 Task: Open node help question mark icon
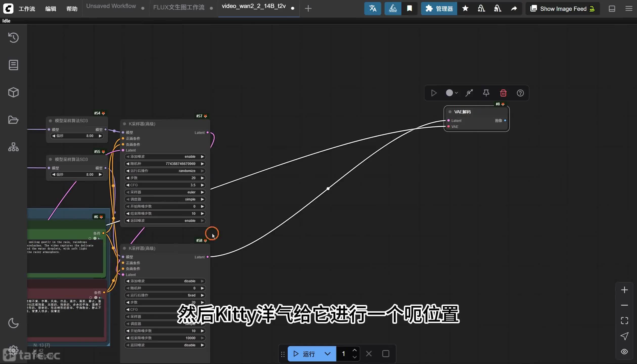(520, 93)
